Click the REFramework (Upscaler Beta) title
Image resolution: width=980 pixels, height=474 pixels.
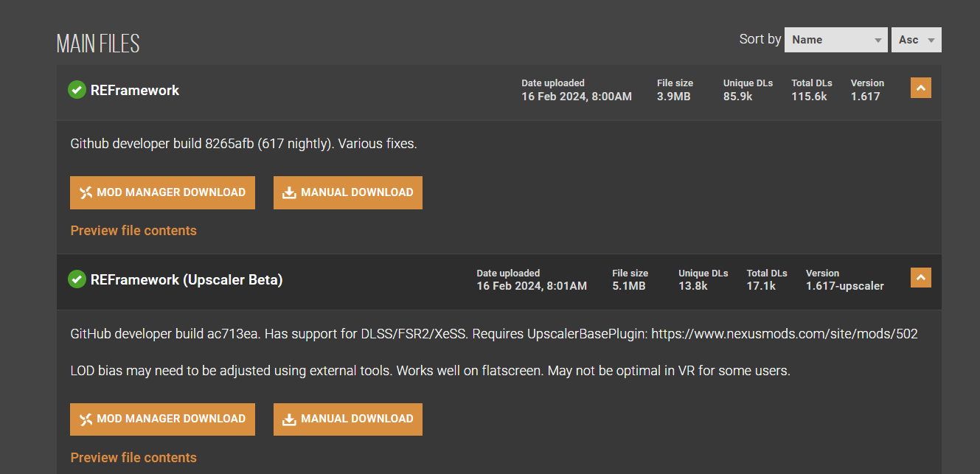pyautogui.click(x=187, y=279)
